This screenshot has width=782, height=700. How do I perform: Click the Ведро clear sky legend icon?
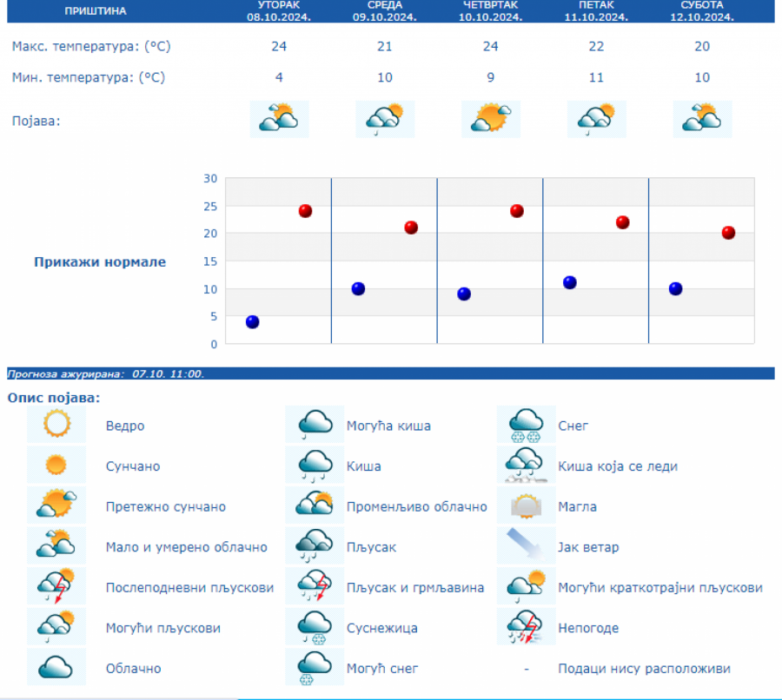56,426
